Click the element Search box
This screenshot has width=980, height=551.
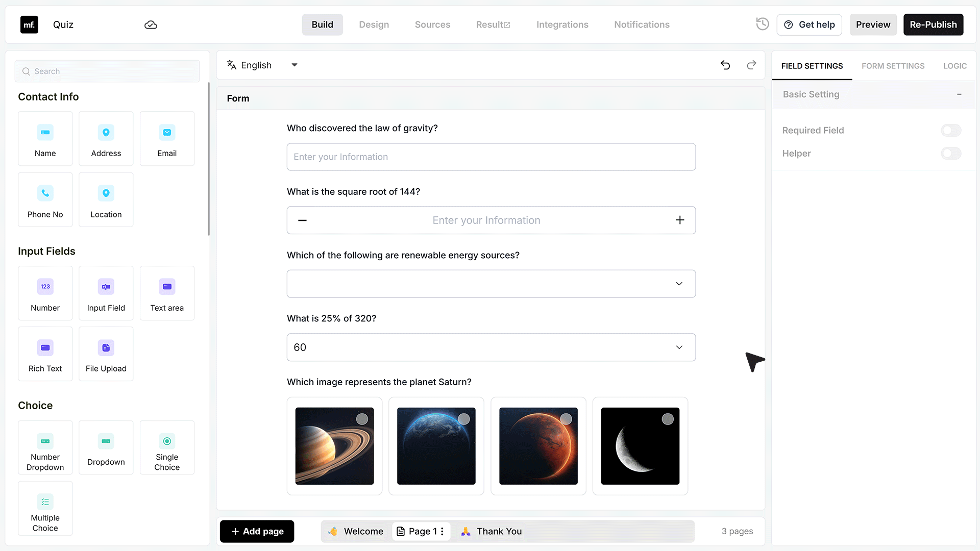tap(107, 71)
